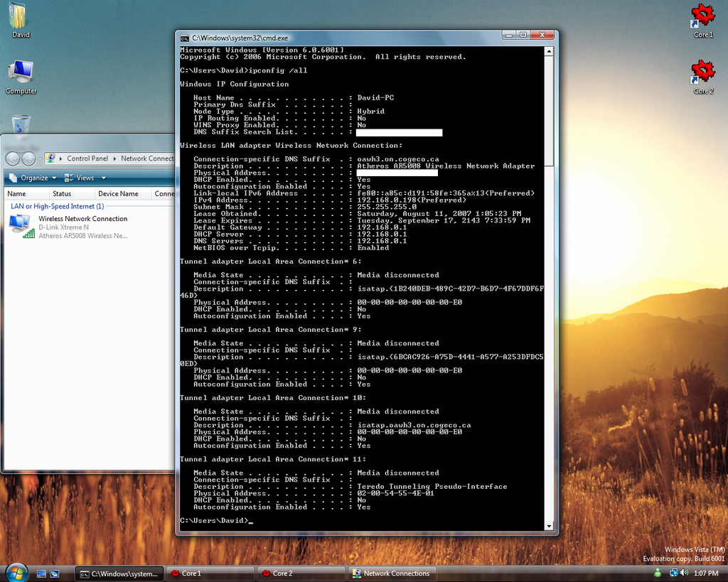Click the Network Connections breadcrumb segment
728x582 pixels.
pos(148,158)
